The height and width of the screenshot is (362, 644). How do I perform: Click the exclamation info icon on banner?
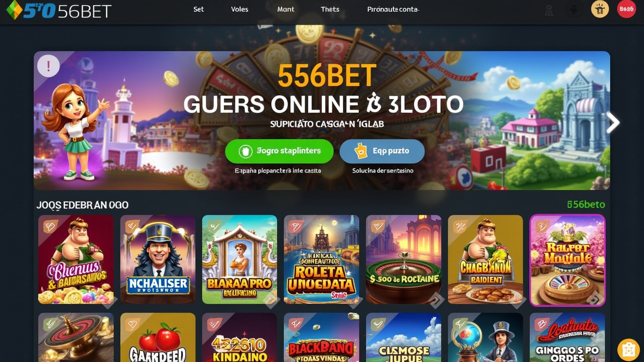point(48,66)
